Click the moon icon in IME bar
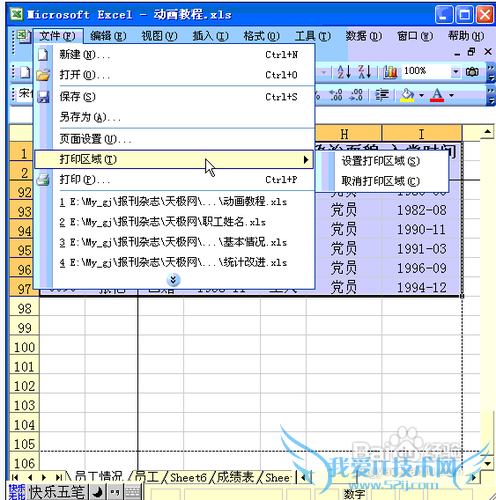496x500 pixels. pyautogui.click(x=97, y=492)
